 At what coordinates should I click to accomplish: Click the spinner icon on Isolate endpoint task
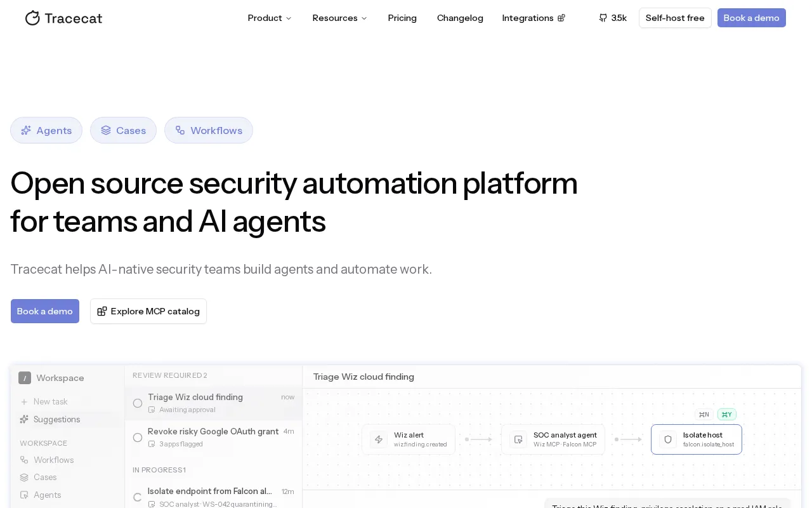point(138,497)
